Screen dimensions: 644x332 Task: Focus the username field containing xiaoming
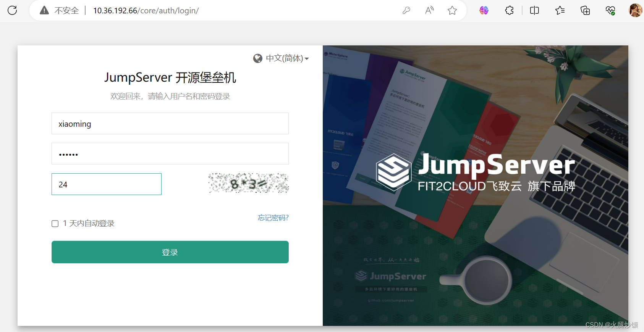click(170, 124)
